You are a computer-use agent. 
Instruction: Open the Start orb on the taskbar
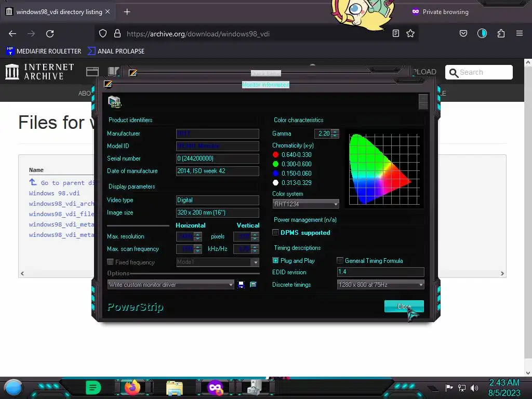14,388
